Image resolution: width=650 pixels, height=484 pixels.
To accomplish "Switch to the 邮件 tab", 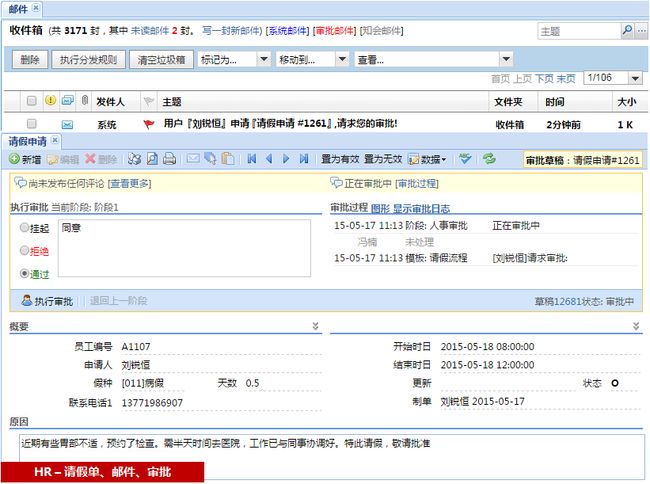I will click(x=18, y=9).
